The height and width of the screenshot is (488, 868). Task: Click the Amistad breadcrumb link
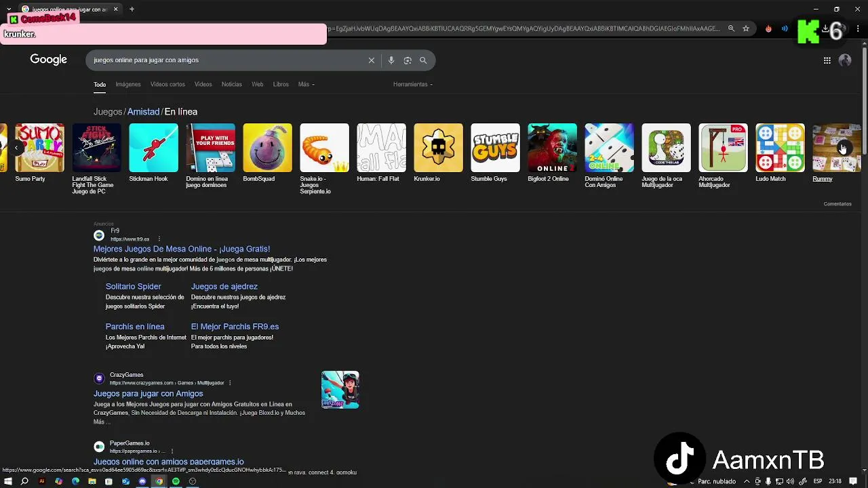coord(143,112)
